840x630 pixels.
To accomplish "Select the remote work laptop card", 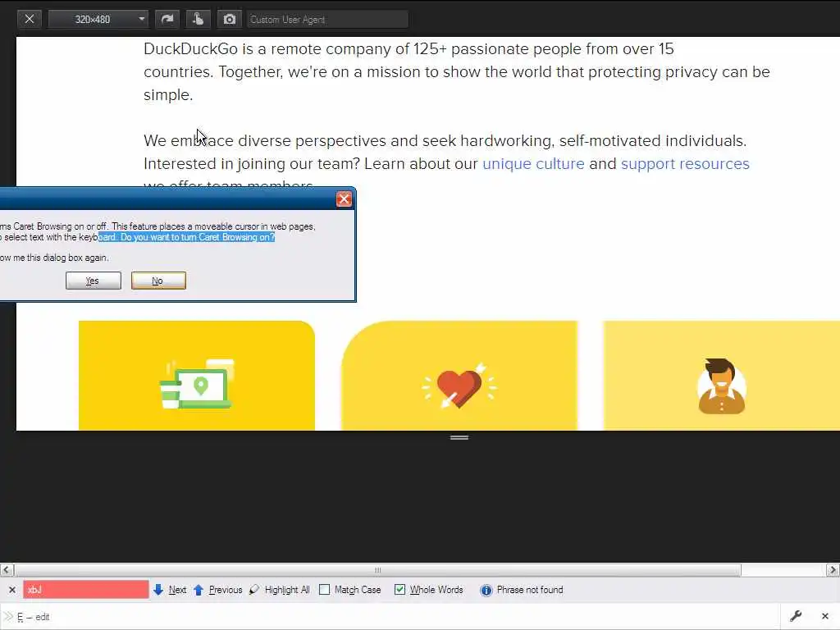I will tap(197, 376).
